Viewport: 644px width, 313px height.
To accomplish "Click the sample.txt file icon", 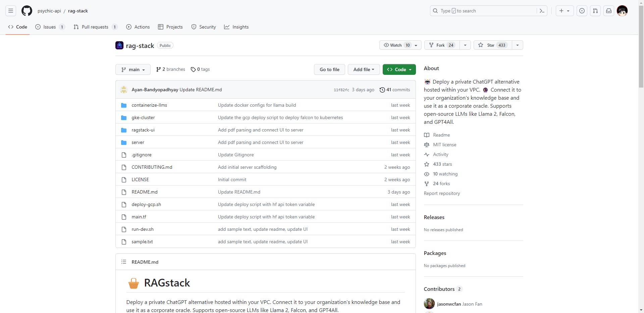I will 124,242.
